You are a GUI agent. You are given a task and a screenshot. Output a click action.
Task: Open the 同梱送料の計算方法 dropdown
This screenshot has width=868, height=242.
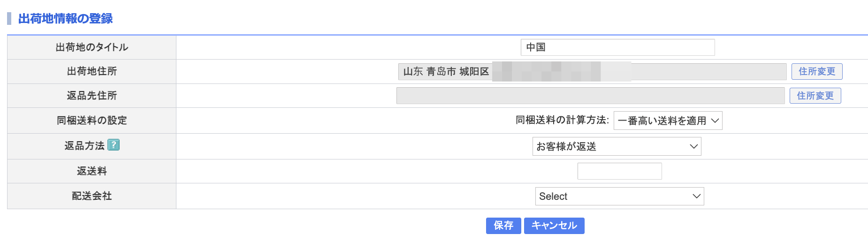(668, 121)
